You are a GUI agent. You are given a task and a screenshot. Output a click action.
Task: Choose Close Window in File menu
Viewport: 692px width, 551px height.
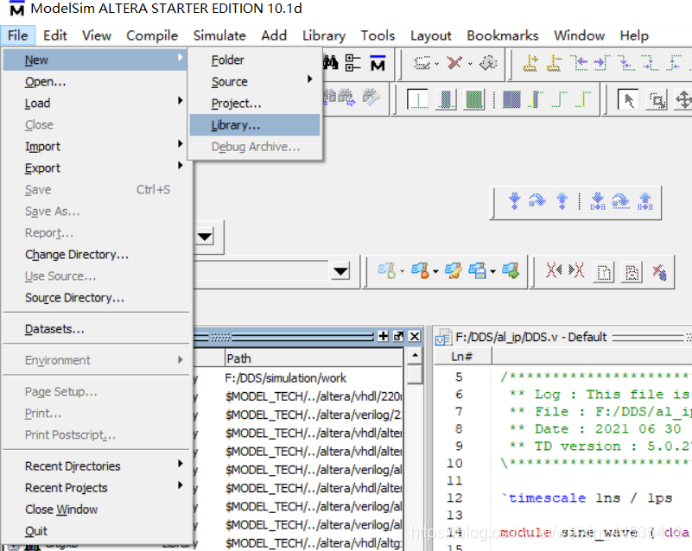[95, 510]
